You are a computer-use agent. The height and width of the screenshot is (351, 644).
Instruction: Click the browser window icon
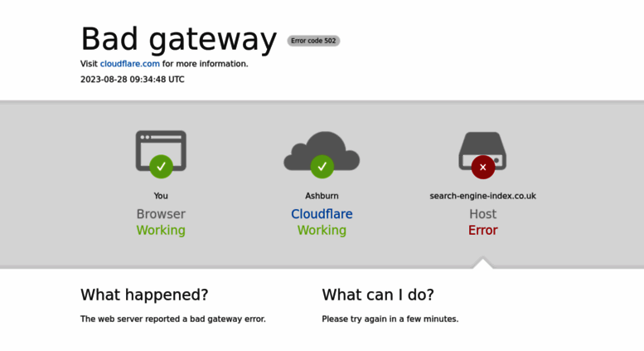(x=161, y=151)
